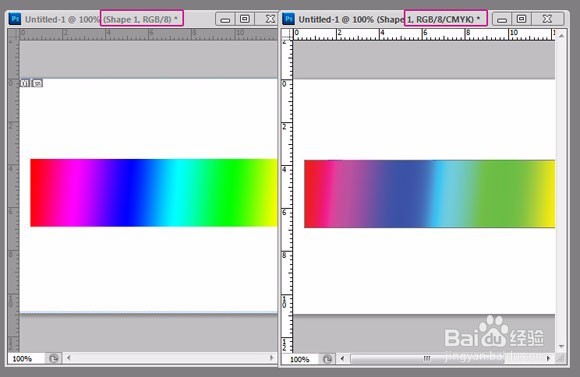Click the ruler origin corner of the left window

[x=13, y=34]
